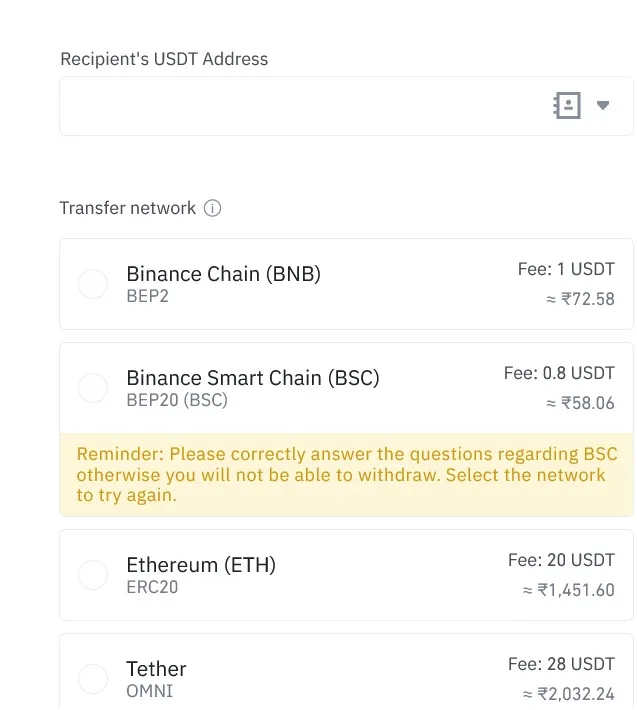Click the ERC20 sublabel
The height and width of the screenshot is (710, 637).
click(x=152, y=587)
